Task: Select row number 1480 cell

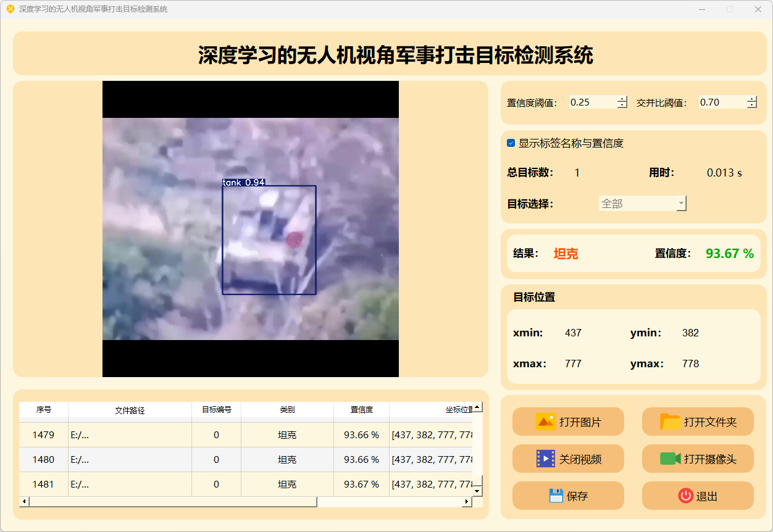Action: coord(43,460)
